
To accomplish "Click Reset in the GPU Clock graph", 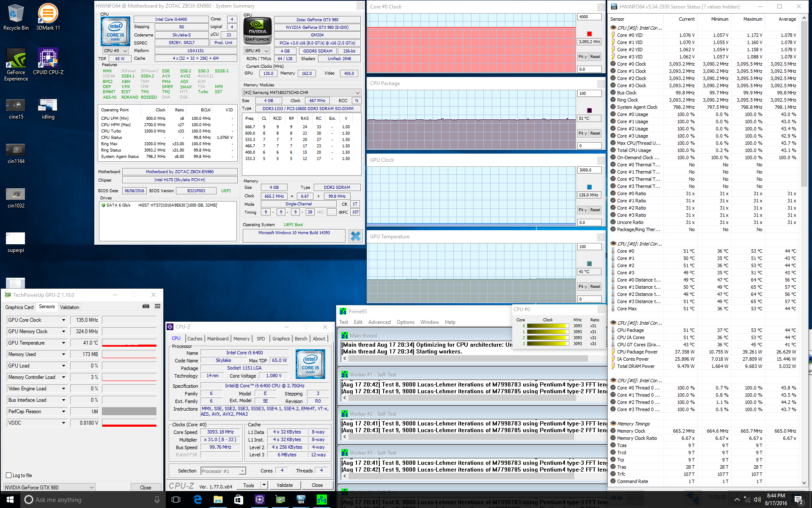I will 595,210.
